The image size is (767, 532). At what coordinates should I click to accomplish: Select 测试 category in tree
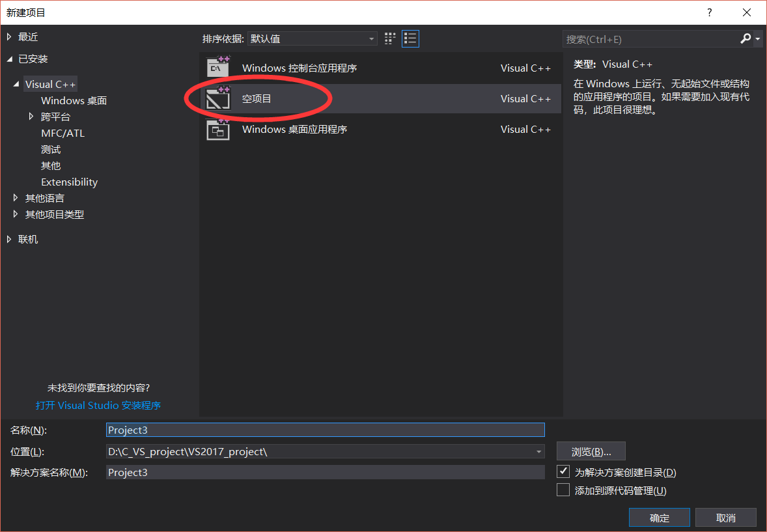[x=51, y=149]
